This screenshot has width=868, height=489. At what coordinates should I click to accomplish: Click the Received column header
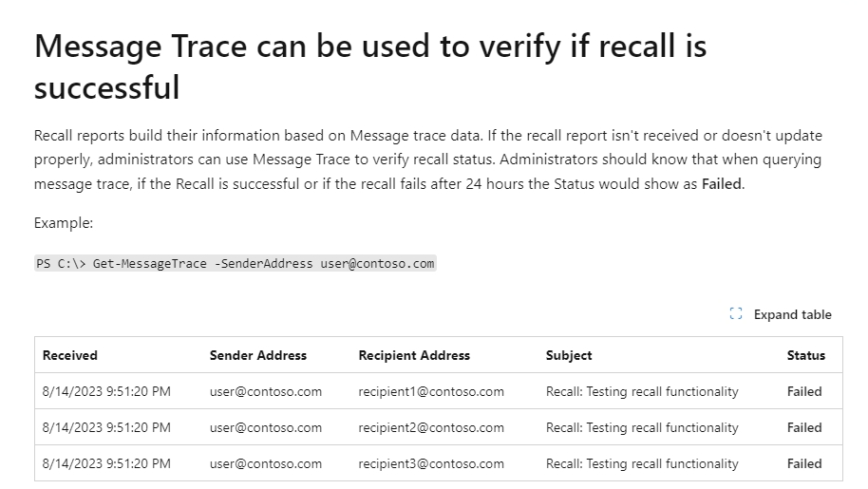point(69,355)
